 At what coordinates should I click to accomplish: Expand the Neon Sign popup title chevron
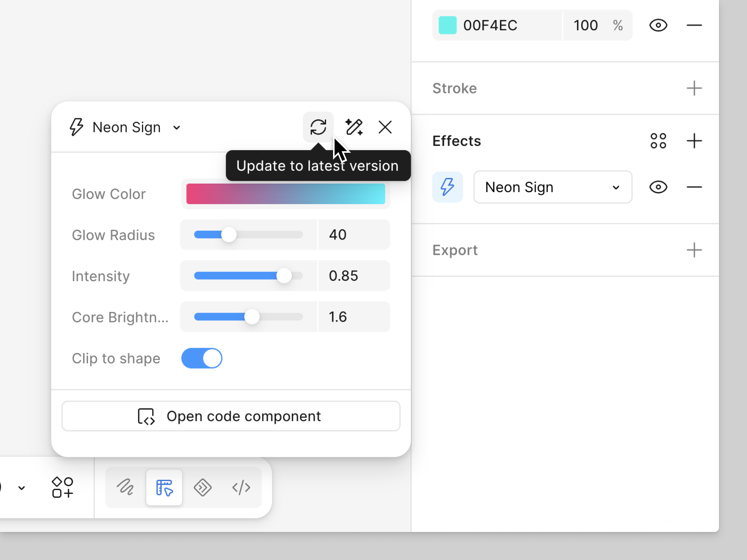[x=177, y=128]
